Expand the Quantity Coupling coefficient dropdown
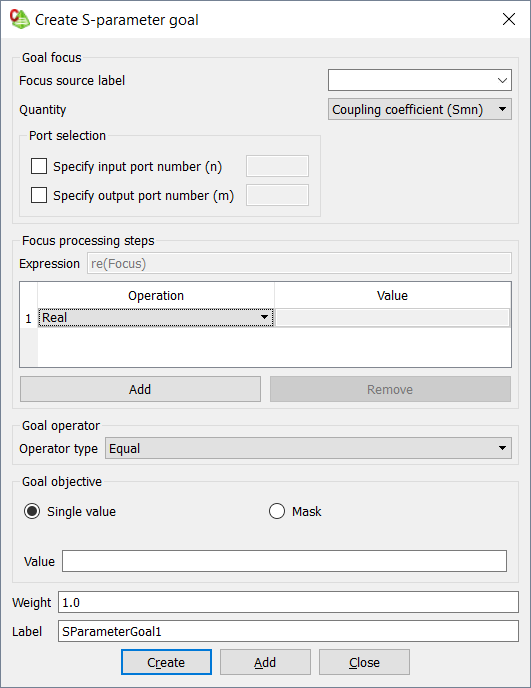This screenshot has width=531, height=688. [420, 109]
